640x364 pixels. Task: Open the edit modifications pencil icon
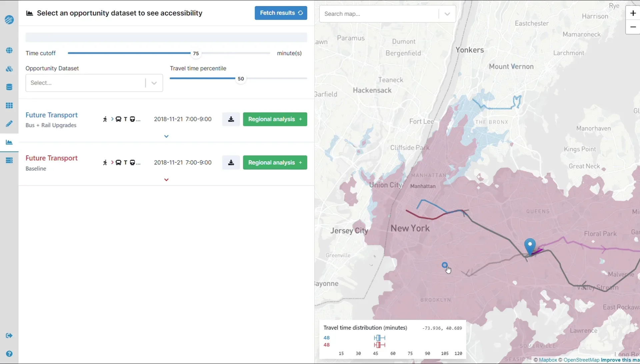[9, 124]
